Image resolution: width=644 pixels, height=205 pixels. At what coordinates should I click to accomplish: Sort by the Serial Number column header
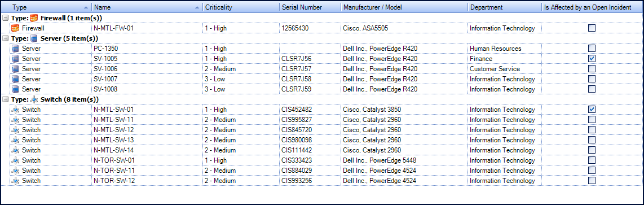[310, 7]
